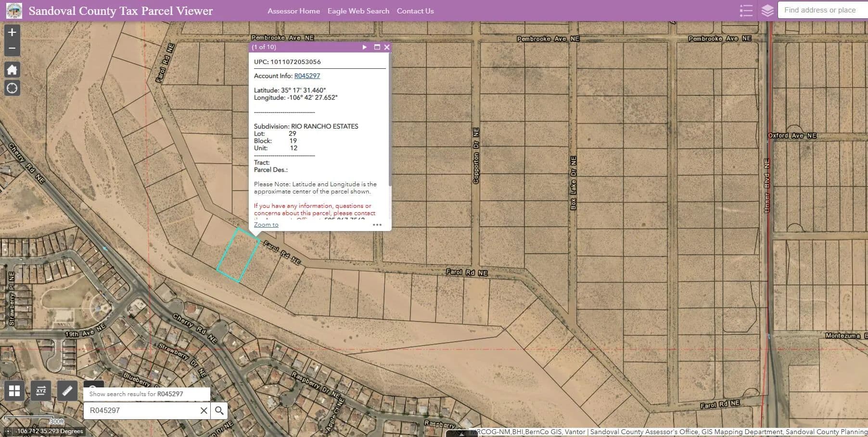Open the XYZ coordinate conversion tool
The image size is (868, 437).
click(x=41, y=391)
